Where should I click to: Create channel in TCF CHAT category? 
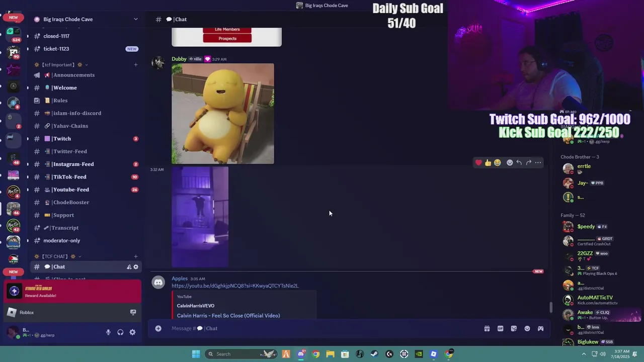135,256
